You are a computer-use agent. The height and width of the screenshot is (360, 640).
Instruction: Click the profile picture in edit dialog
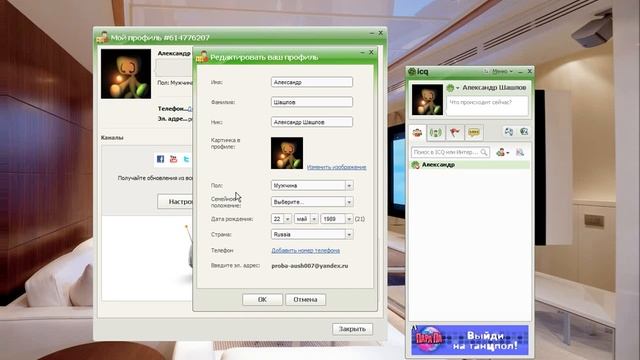[x=287, y=153]
